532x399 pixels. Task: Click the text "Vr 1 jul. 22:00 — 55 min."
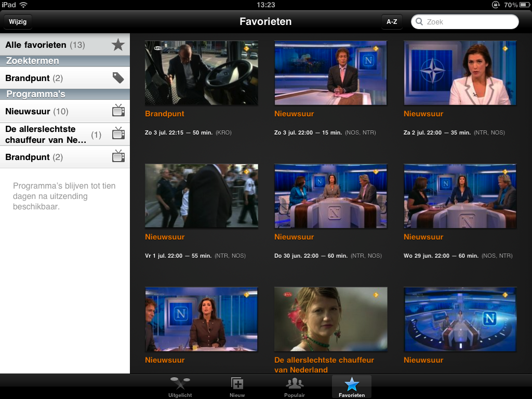point(178,256)
